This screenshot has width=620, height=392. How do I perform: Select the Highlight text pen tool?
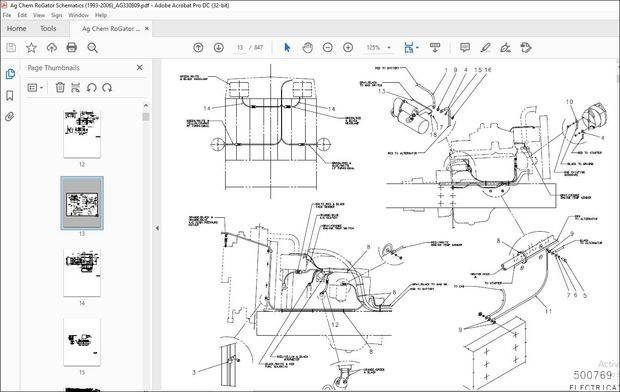pos(485,48)
